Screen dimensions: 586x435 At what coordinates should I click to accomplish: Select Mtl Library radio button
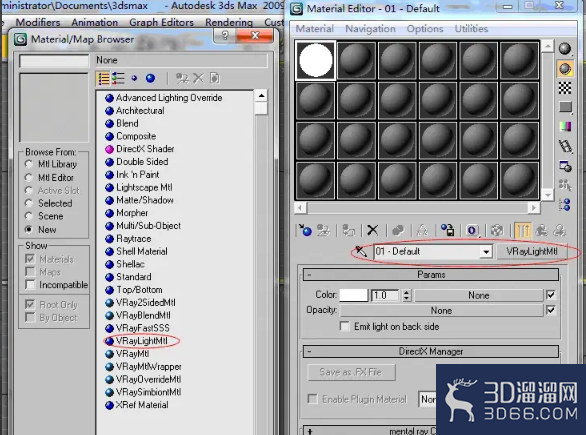pos(28,164)
